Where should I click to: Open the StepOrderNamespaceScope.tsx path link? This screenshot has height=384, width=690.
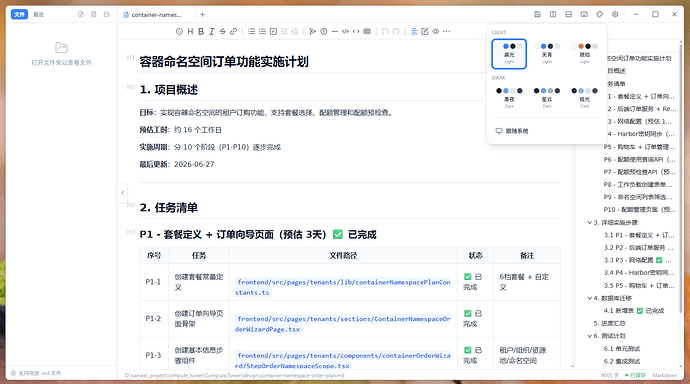pos(343,360)
